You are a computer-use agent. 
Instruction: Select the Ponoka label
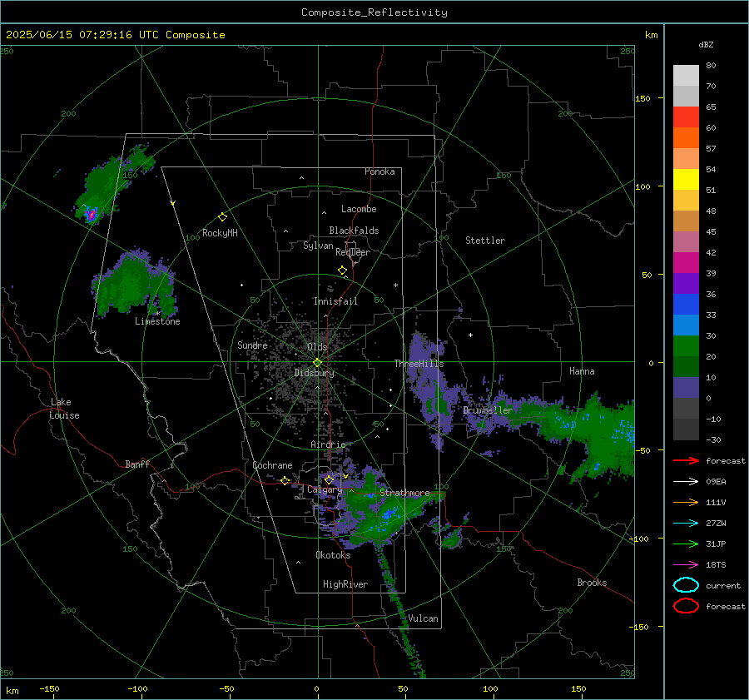coord(379,171)
